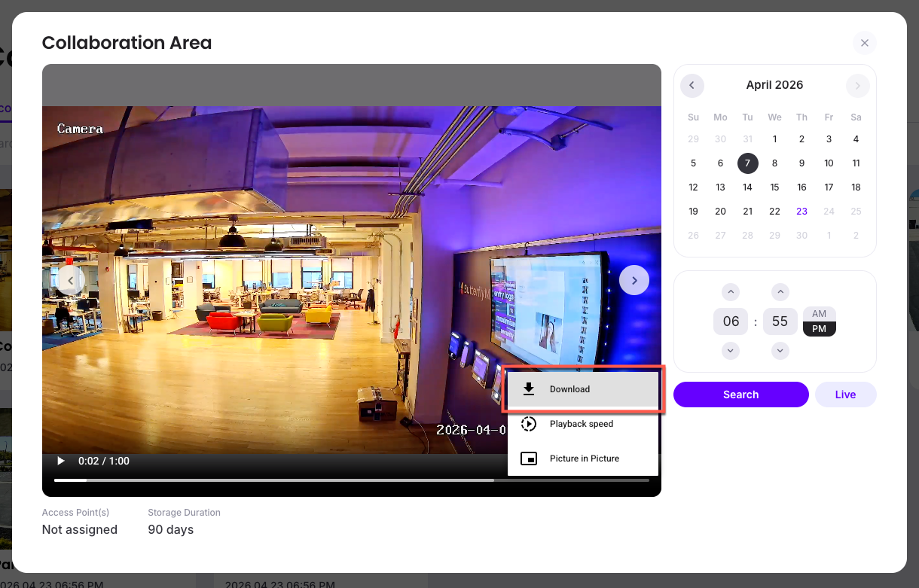The image size is (919, 588).
Task: Go to next camera with right arrow
Action: 634,280
